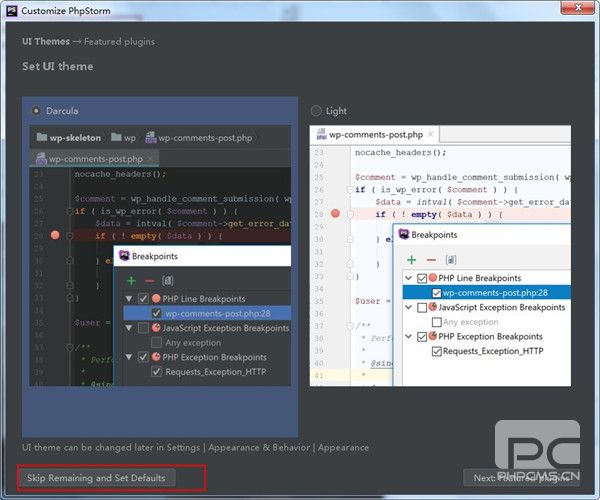Click line-28 fold marker in Light preview gutter
The height and width of the screenshot is (500, 600).
point(350,214)
